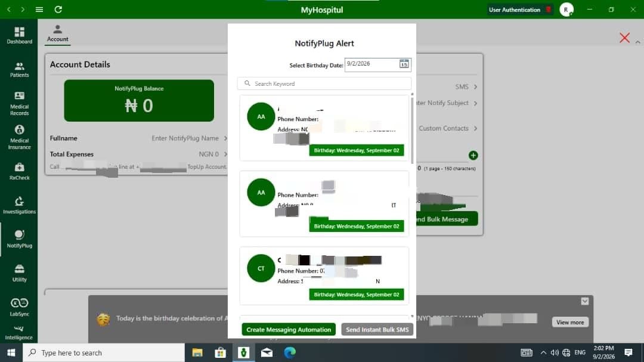
Task: Click the back navigation arrow
Action: [8, 10]
